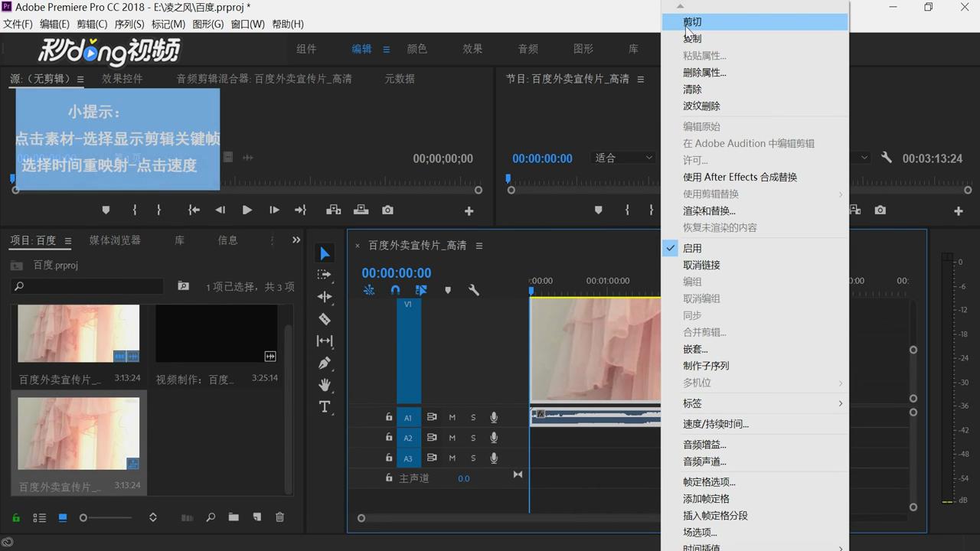Select the Hand tool
Viewport: 980px width, 551px height.
point(325,384)
